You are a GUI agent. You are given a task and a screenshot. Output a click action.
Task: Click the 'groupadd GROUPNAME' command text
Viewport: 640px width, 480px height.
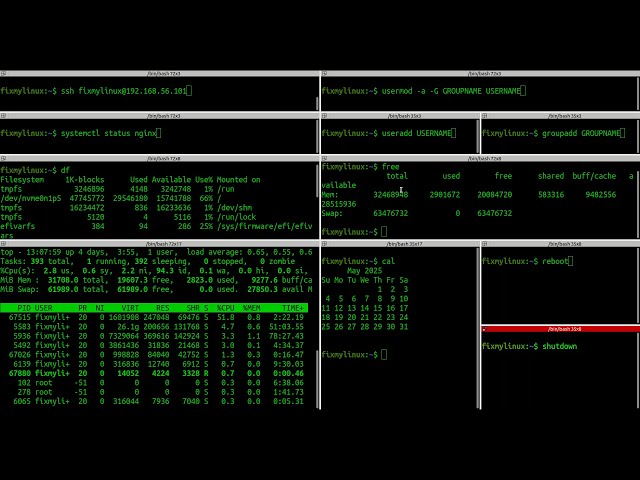coord(581,133)
